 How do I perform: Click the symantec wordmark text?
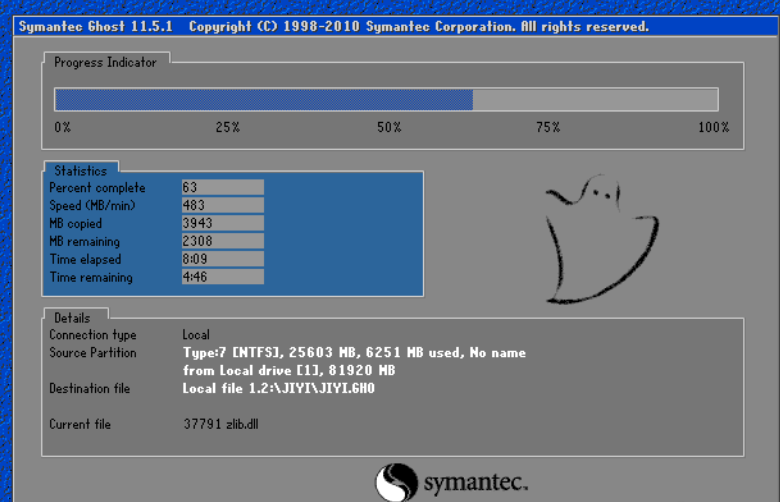(476, 483)
